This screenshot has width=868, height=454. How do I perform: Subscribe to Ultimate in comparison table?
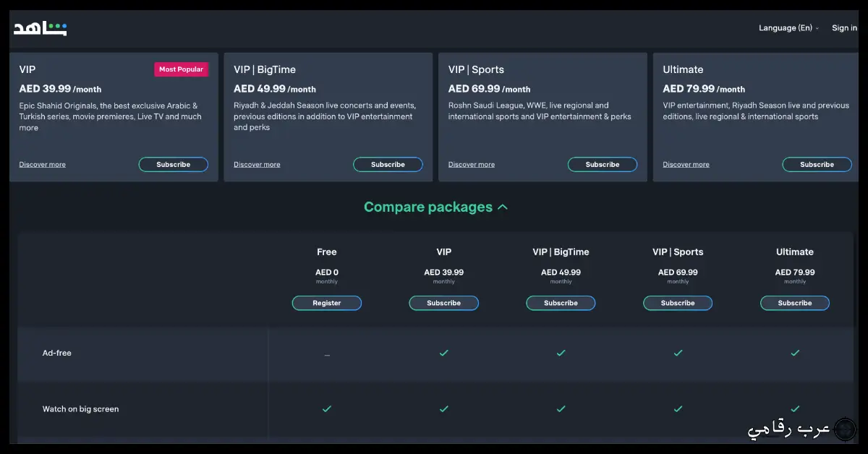(x=794, y=303)
